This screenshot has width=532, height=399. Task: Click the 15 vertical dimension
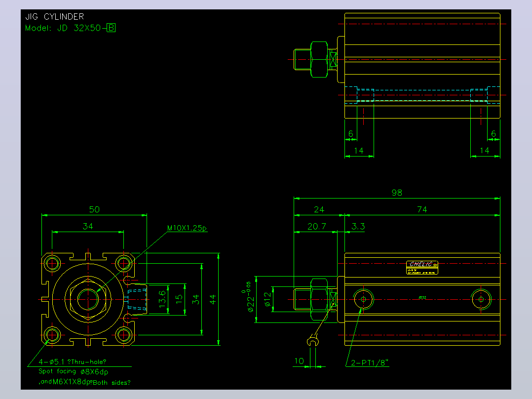coord(179,299)
